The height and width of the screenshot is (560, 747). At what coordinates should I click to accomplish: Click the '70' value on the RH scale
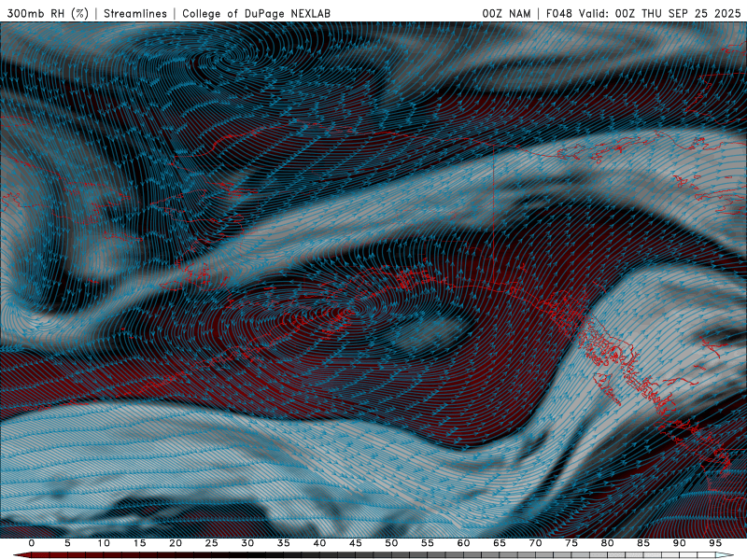pos(535,543)
